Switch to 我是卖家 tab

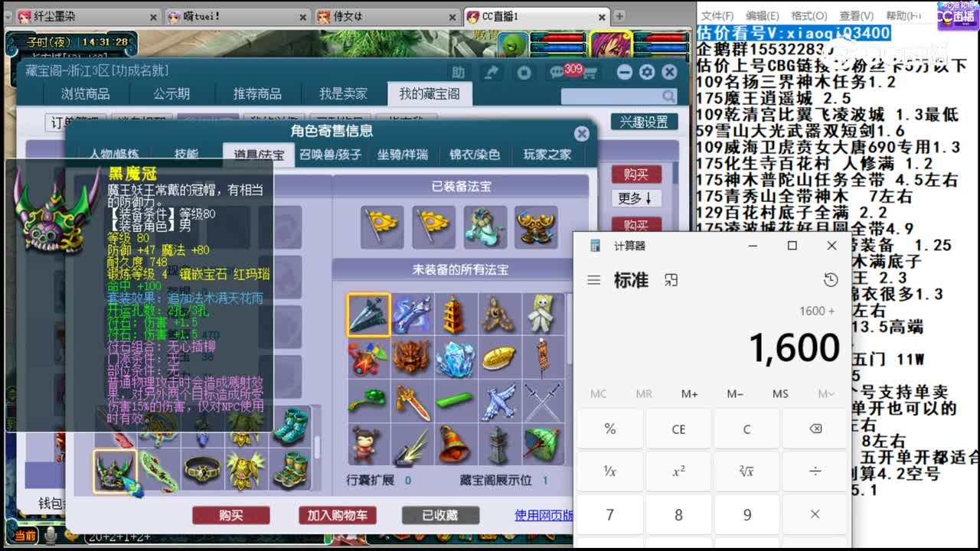tap(344, 94)
